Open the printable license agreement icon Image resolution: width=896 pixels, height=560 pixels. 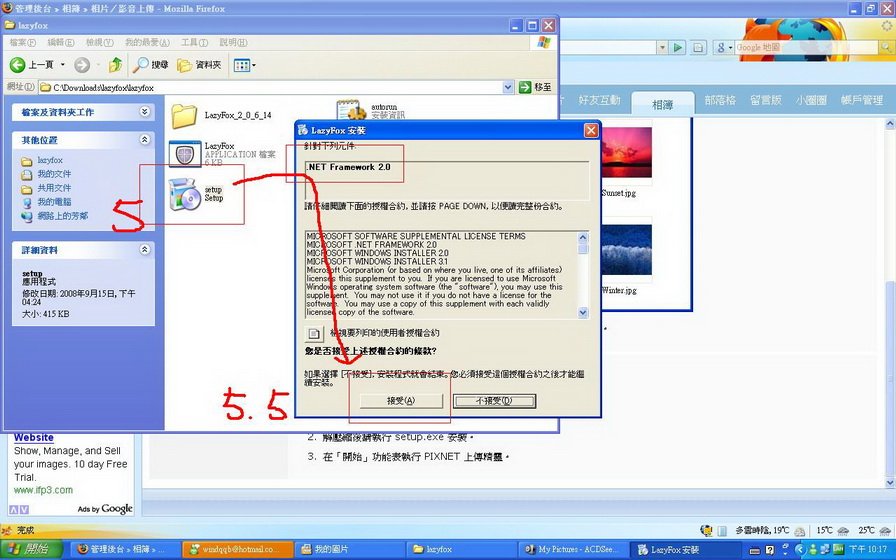[x=314, y=333]
